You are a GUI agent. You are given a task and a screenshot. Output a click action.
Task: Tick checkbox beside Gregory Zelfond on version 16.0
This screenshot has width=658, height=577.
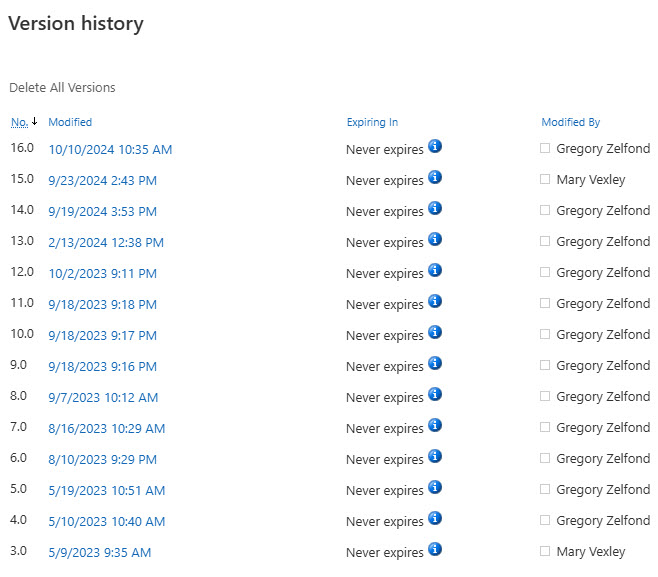(545, 148)
